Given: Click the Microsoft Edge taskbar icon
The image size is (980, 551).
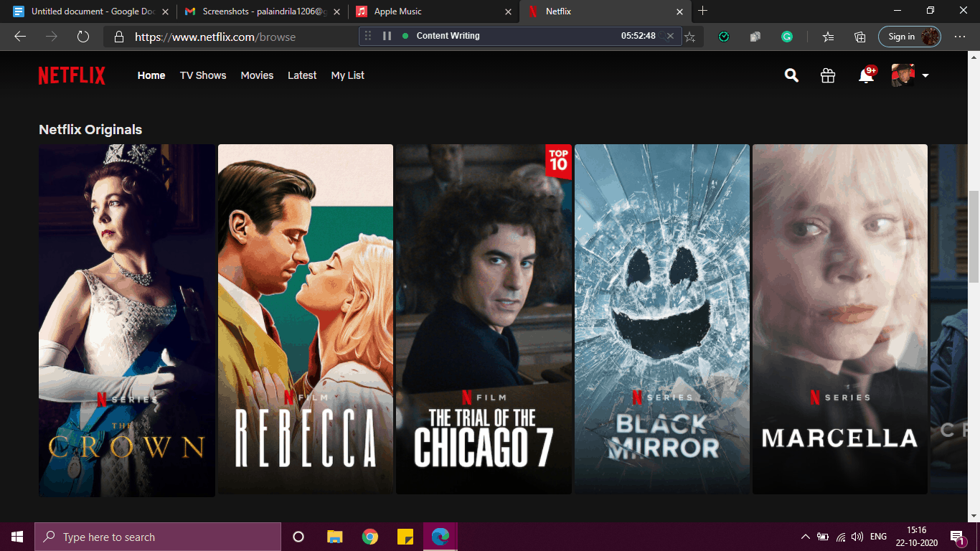Looking at the screenshot, I should [440, 537].
